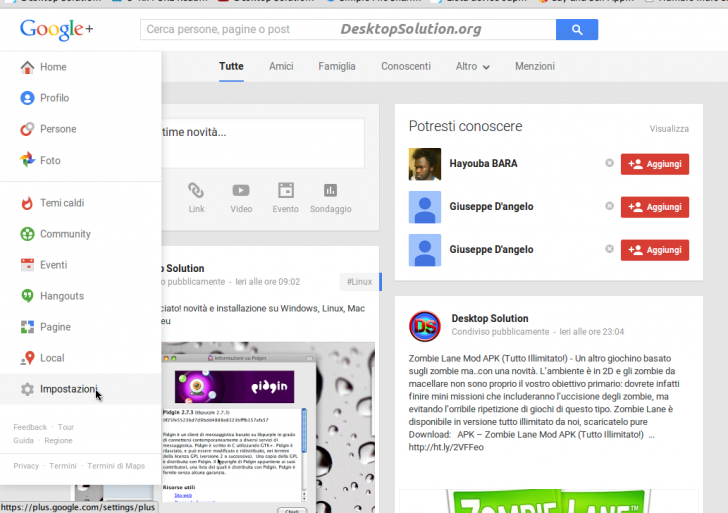Image resolution: width=728 pixels, height=513 pixels.
Task: Open the Termini di Maps link
Action: point(116,466)
